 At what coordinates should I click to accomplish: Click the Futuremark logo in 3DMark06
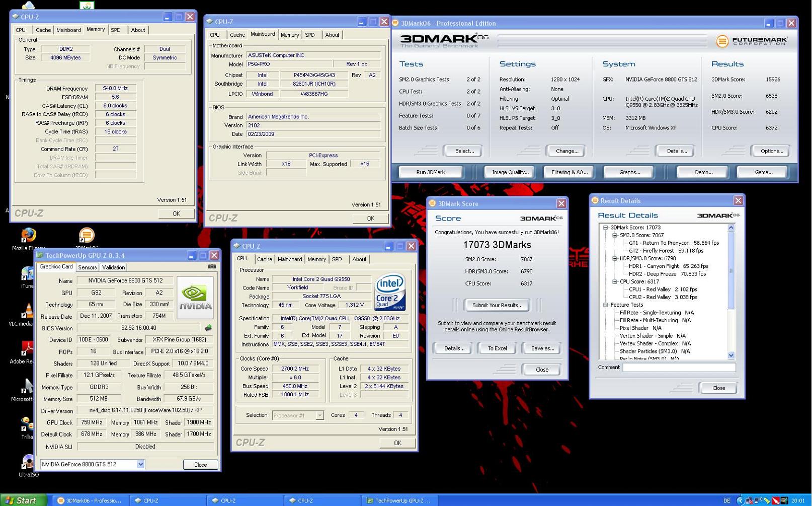(x=752, y=41)
